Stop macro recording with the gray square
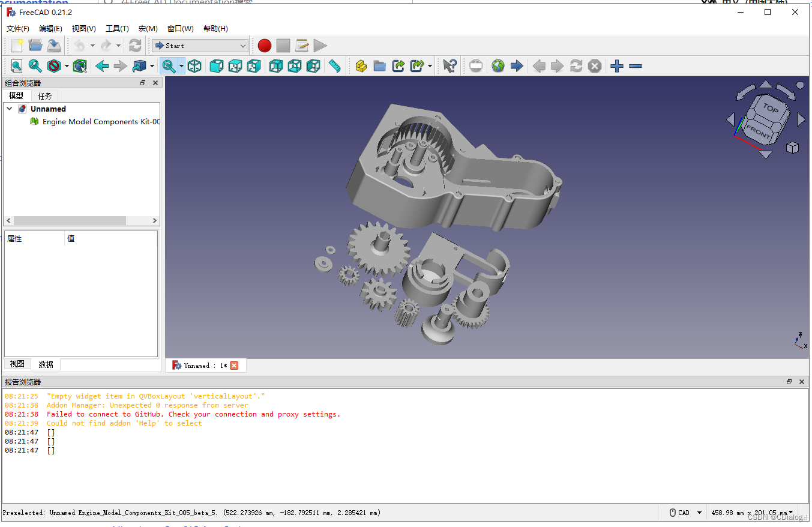The height and width of the screenshot is (527, 812). coord(283,46)
